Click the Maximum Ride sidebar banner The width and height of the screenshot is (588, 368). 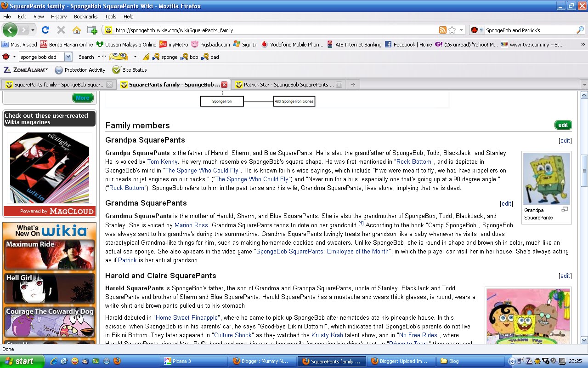pos(50,254)
